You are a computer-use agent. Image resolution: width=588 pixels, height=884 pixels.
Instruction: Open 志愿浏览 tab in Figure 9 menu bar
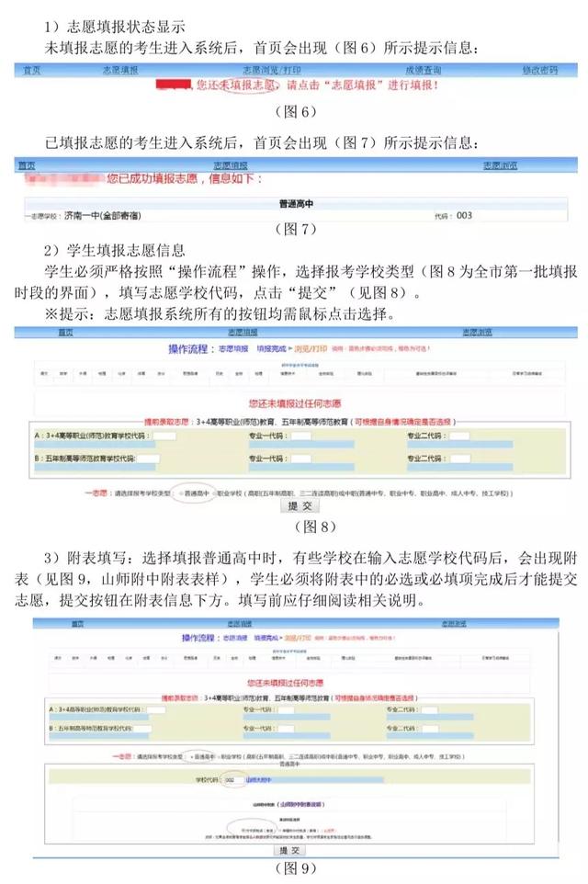point(454,624)
